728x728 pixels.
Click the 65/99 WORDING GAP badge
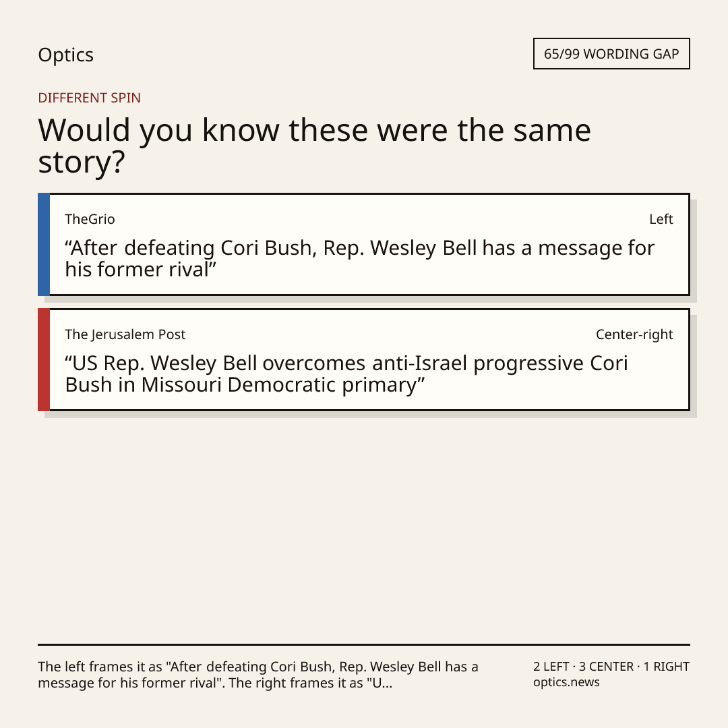[611, 54]
